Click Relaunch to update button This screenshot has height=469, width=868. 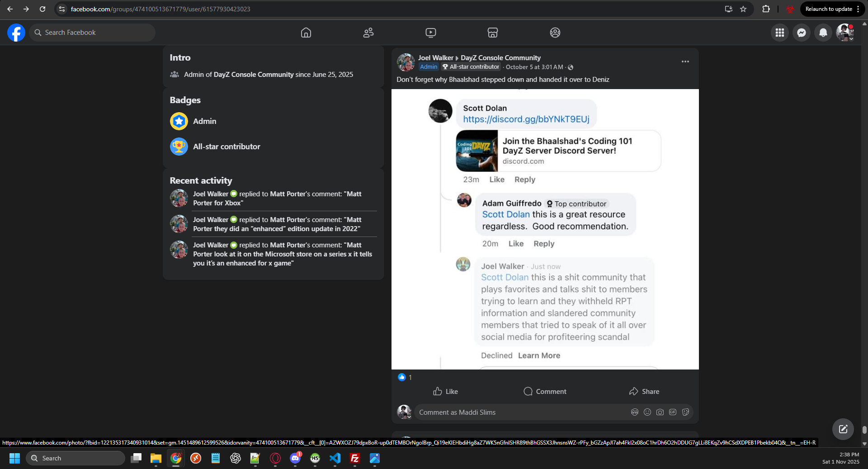pyautogui.click(x=828, y=9)
